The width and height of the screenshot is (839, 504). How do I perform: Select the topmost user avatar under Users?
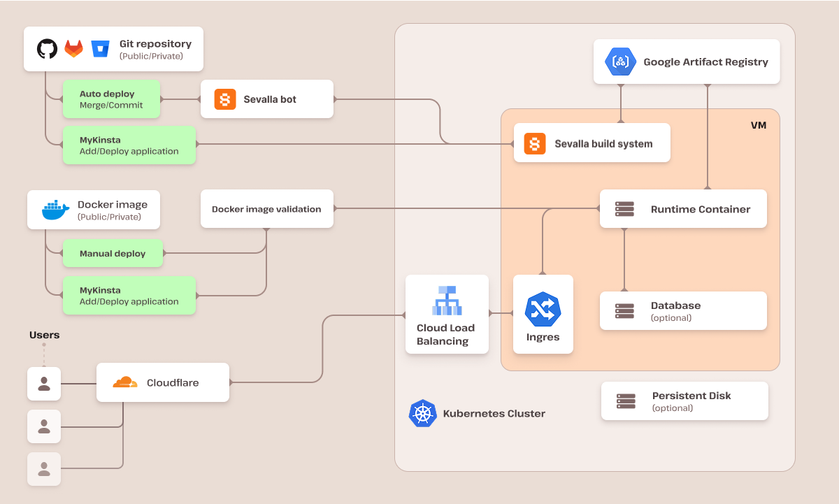click(x=43, y=383)
